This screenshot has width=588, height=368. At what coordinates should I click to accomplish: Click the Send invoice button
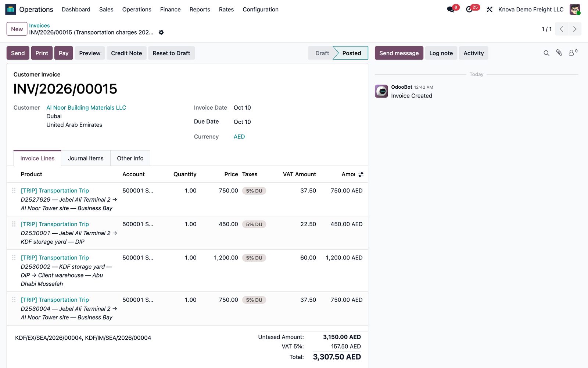[18, 53]
